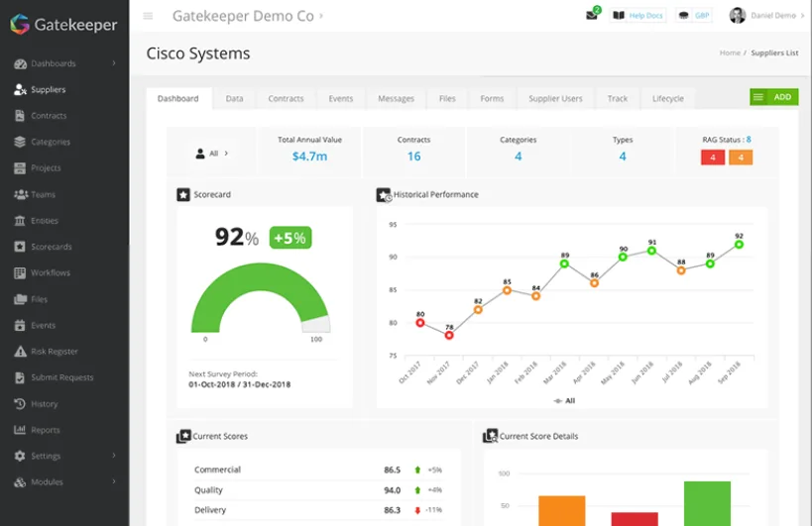Switch to the Supplier Users tab

(x=555, y=99)
